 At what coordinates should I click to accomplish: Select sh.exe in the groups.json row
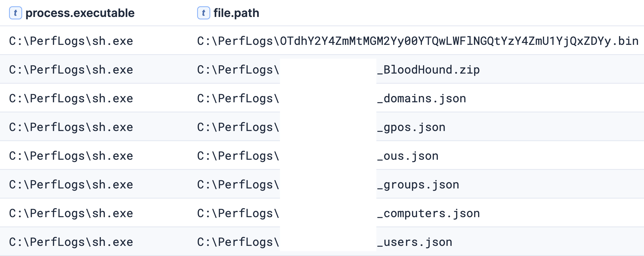tap(113, 185)
